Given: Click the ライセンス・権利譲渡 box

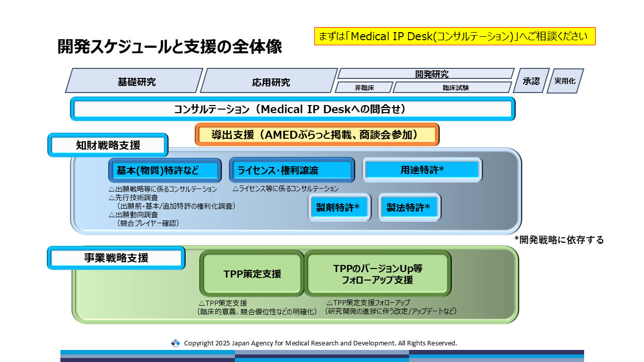Looking at the screenshot, I should pyautogui.click(x=292, y=170).
